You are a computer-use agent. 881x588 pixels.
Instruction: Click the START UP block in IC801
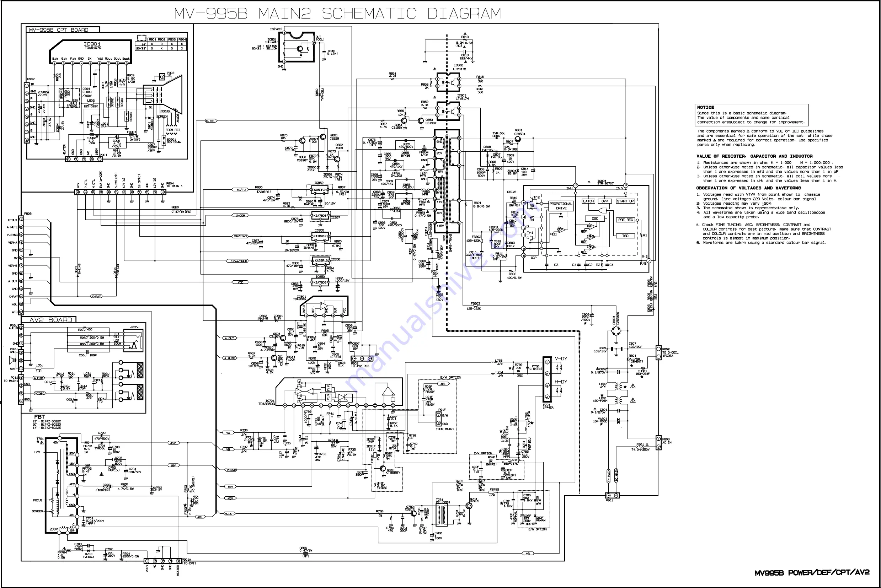coord(625,201)
